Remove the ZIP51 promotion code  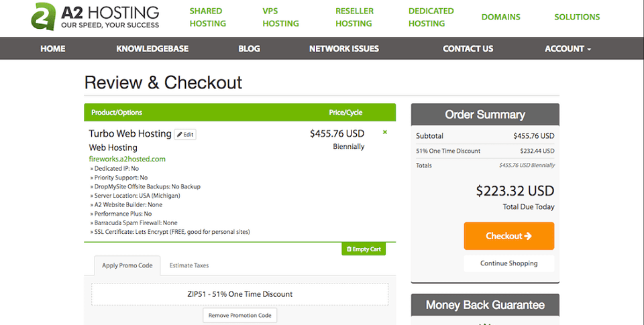tap(240, 316)
